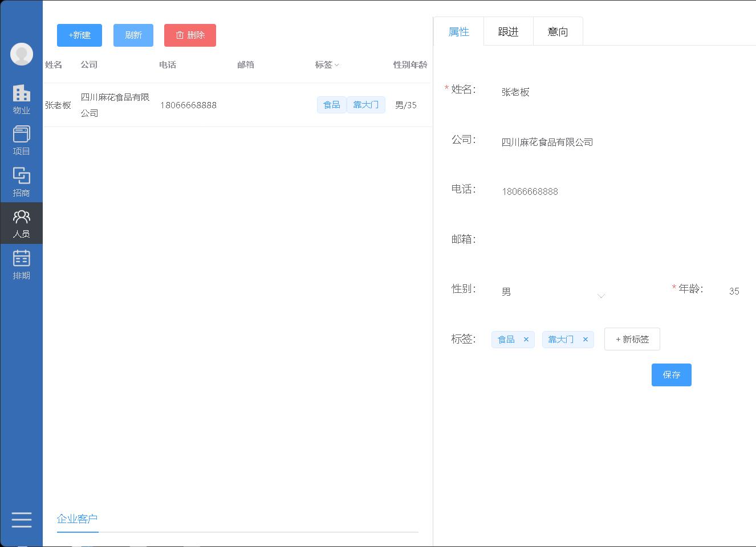Remove the 靠大门 tag

pos(585,339)
